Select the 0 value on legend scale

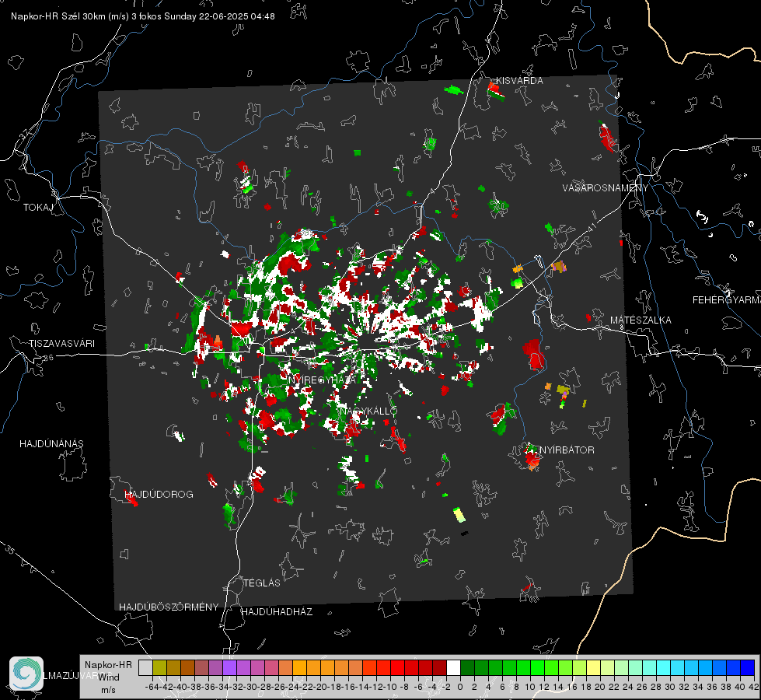coord(460,687)
